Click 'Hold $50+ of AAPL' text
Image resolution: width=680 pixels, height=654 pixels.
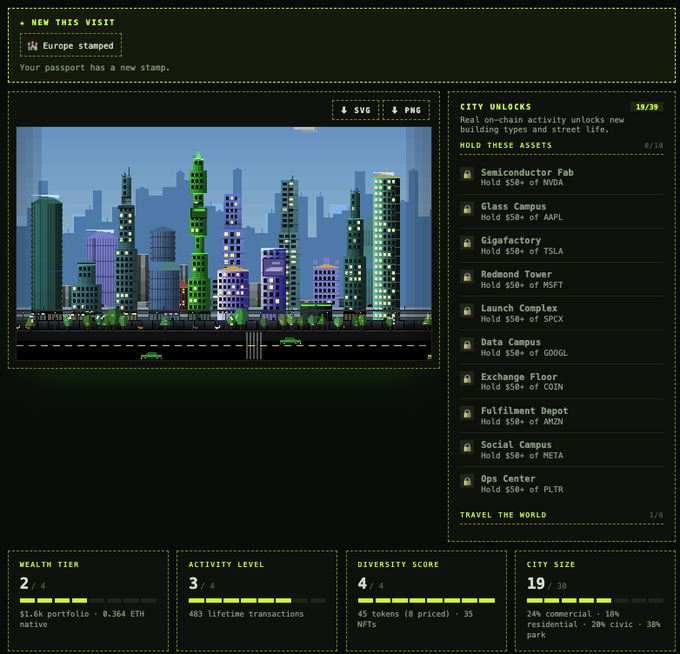coord(522,217)
